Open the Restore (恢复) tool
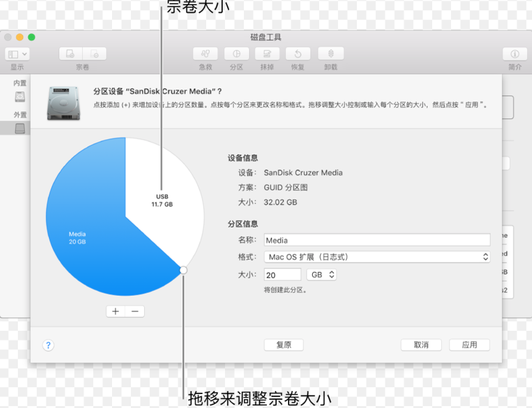 [298, 54]
